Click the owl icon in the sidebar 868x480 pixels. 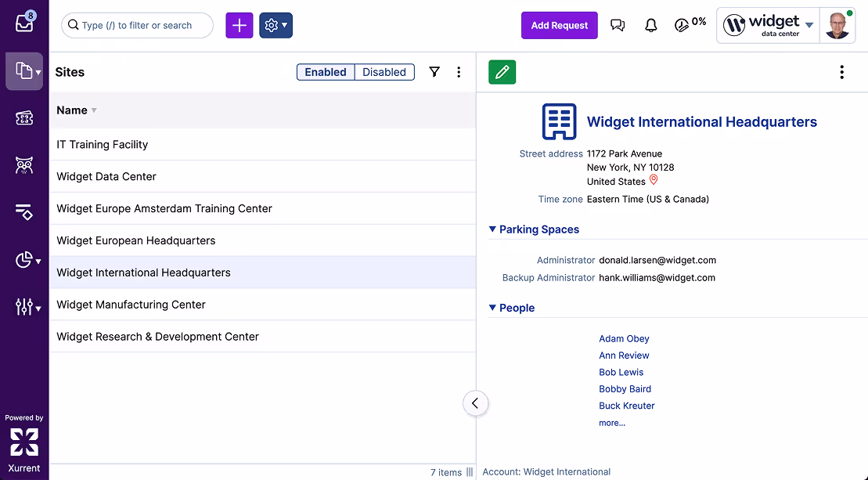tap(24, 165)
